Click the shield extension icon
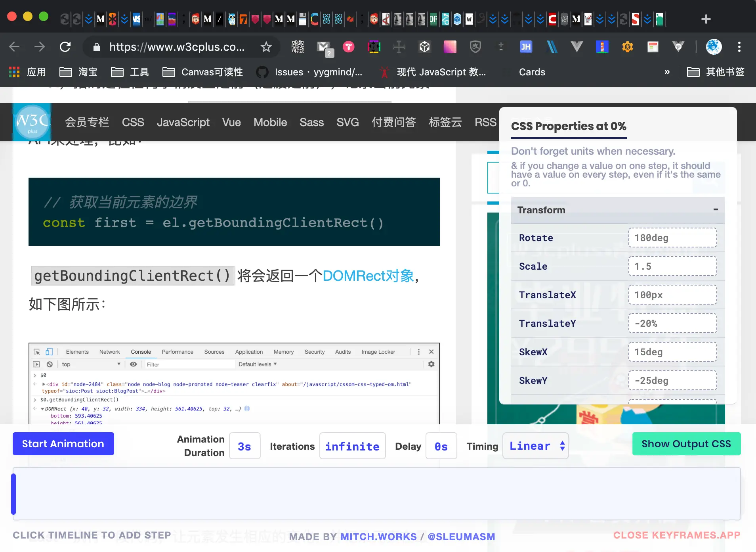This screenshot has width=756, height=552. [475, 47]
